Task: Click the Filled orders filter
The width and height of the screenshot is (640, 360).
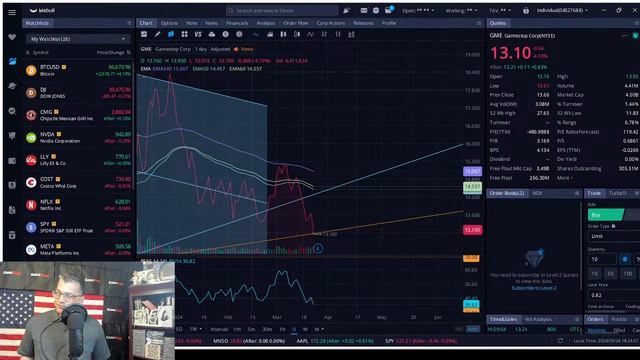Action: pyautogui.click(x=619, y=330)
